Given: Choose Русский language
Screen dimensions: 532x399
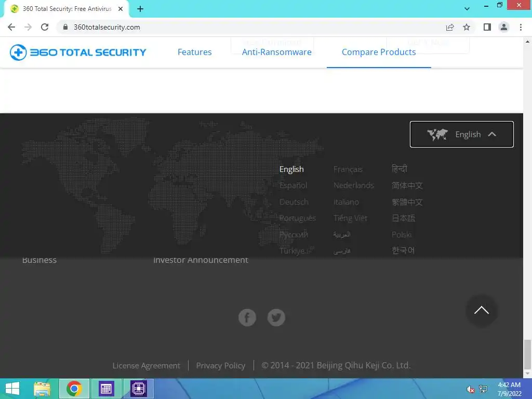Looking at the screenshot, I should click(x=294, y=234).
